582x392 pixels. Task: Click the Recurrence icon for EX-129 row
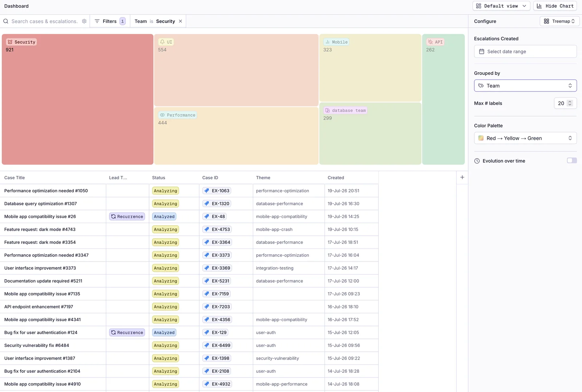113,332
